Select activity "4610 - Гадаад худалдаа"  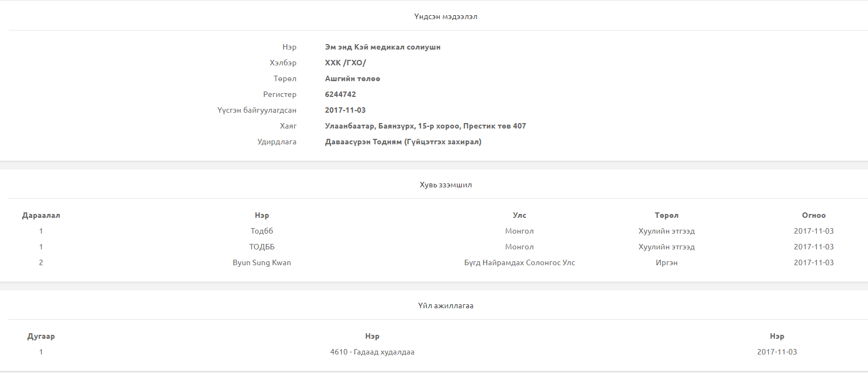[x=372, y=352]
